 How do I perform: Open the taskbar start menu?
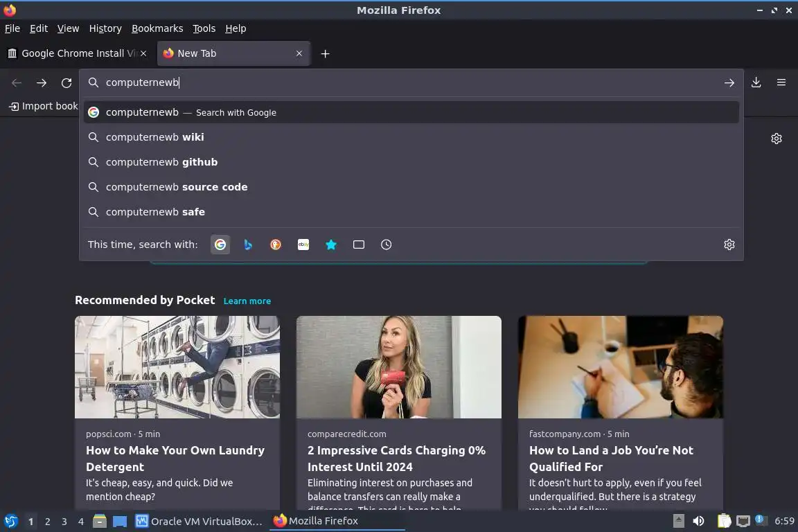tap(10, 522)
